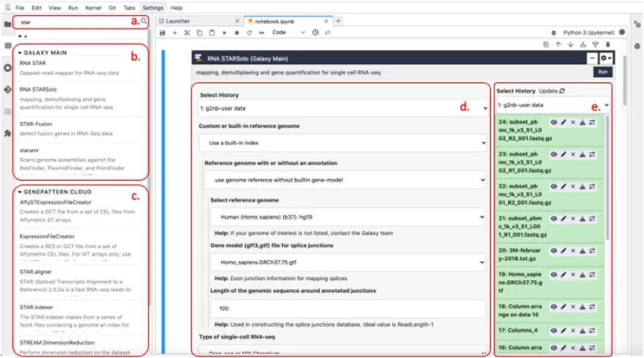Open the Kernel menu
The image size is (644, 358).
coord(93,8)
